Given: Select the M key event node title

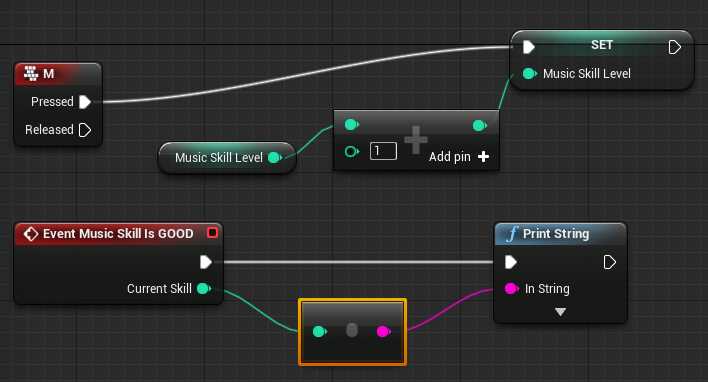Looking at the screenshot, I should pos(49,74).
